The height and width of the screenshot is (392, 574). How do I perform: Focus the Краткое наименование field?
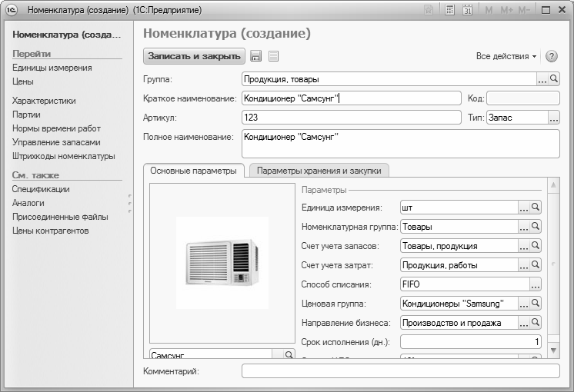click(x=351, y=98)
